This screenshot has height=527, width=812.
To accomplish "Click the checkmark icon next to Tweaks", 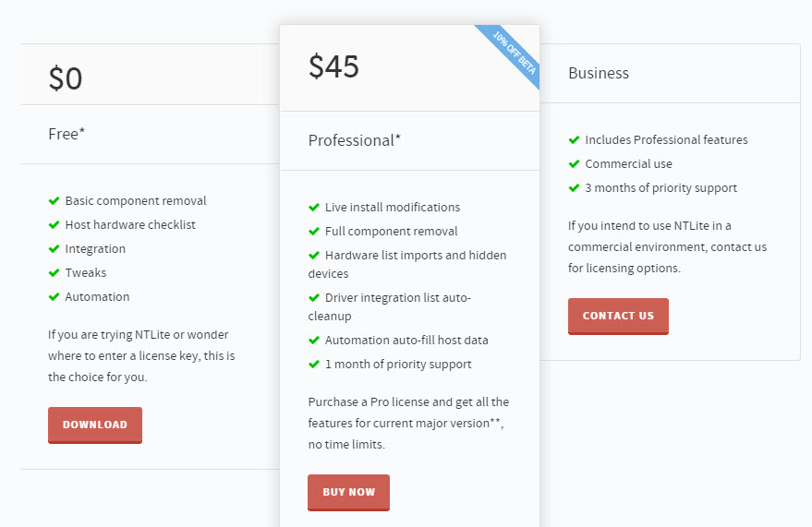I will [x=54, y=273].
